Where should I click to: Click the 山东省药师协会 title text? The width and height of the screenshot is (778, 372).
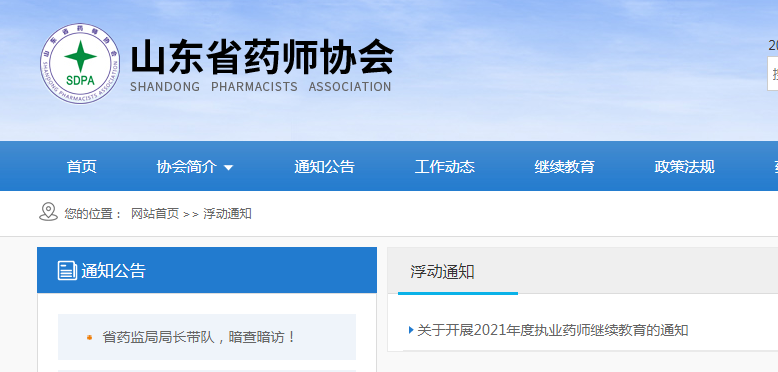(262, 57)
